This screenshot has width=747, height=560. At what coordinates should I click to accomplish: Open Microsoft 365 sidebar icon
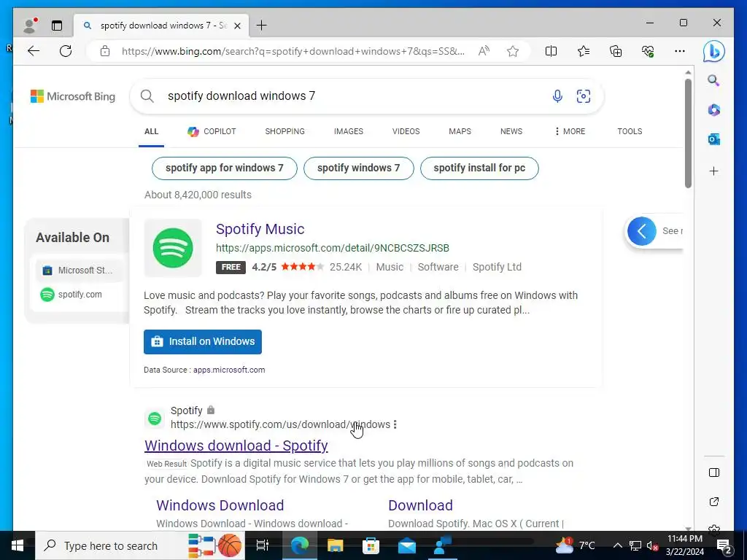[x=713, y=110]
